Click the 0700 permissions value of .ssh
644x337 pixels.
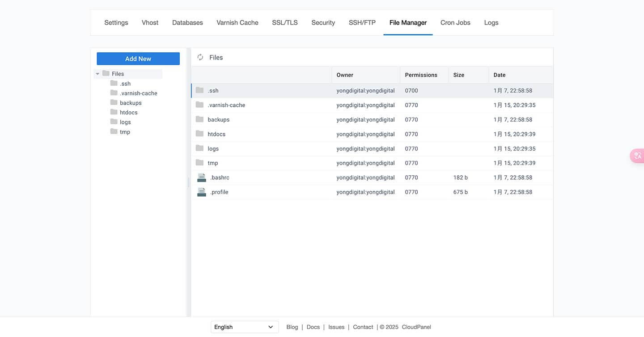coord(411,91)
